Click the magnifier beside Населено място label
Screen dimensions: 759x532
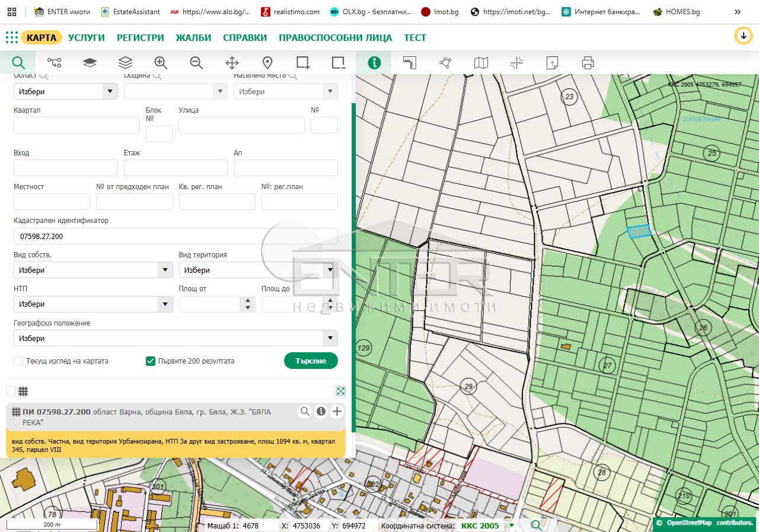pyautogui.click(x=292, y=76)
